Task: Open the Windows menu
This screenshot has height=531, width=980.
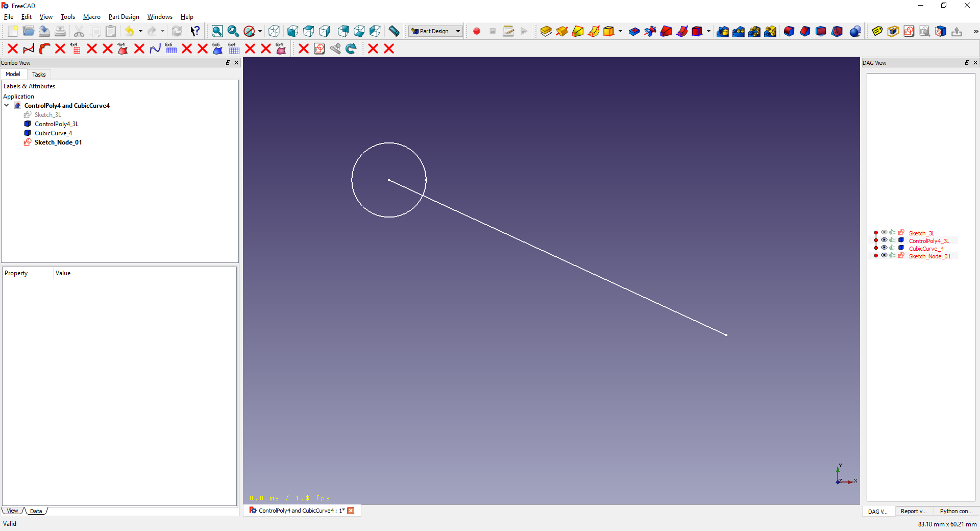Action: click(160, 17)
